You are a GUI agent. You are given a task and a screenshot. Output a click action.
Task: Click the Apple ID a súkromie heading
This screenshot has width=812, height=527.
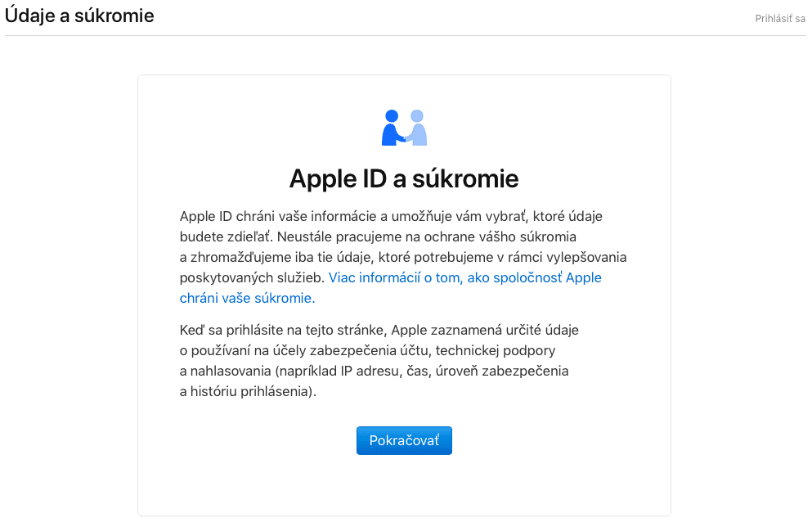pyautogui.click(x=404, y=178)
